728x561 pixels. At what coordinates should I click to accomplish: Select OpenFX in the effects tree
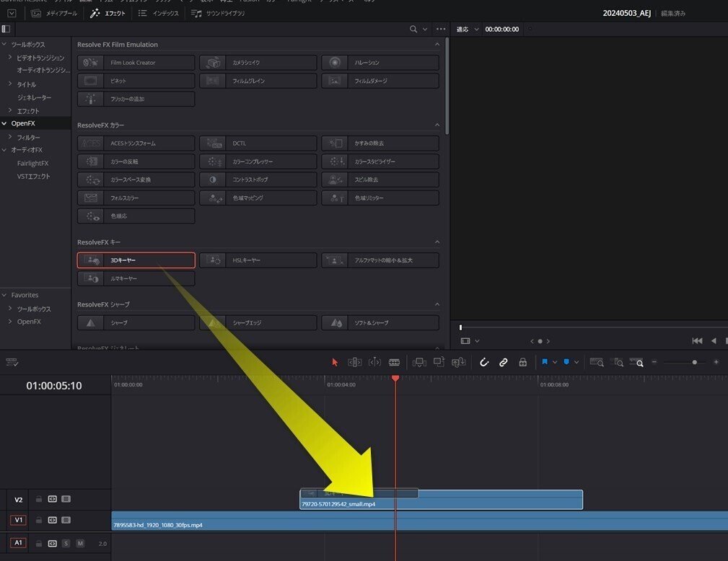[23, 123]
